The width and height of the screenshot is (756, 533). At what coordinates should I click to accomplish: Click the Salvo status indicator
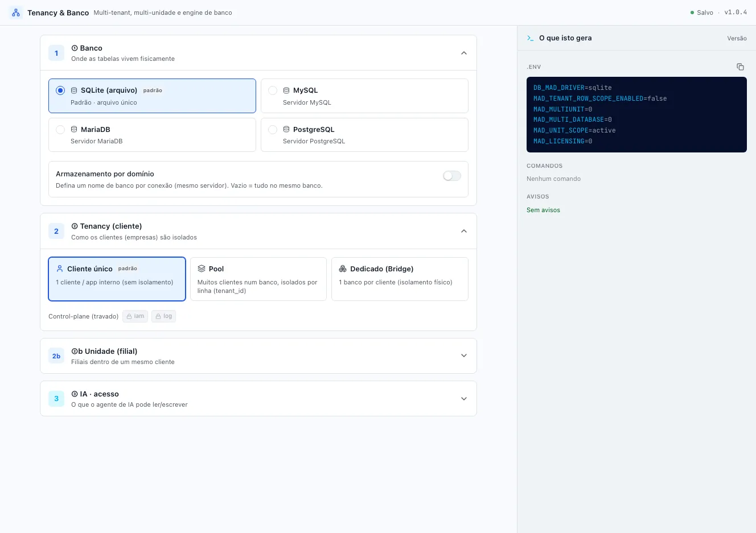pos(702,13)
